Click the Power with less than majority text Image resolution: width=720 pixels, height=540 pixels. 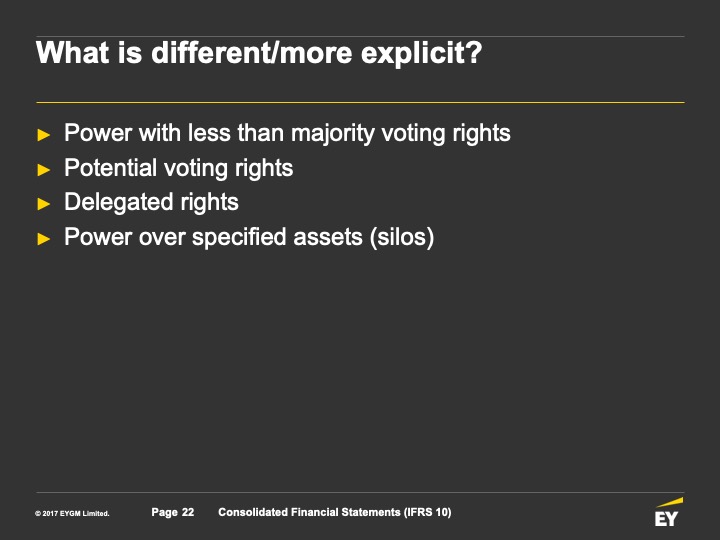[x=287, y=133]
